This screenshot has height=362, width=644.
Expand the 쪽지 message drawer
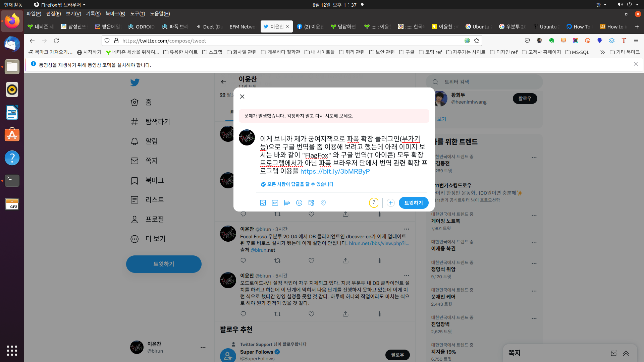point(626,353)
